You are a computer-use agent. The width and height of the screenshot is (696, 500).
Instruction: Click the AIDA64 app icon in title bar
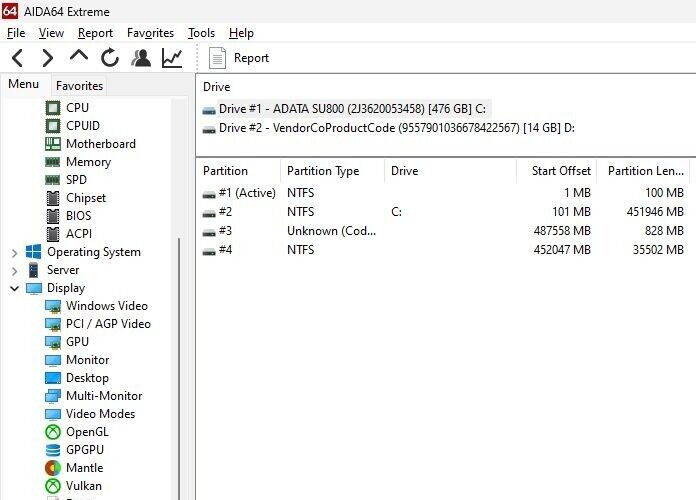[x=10, y=11]
